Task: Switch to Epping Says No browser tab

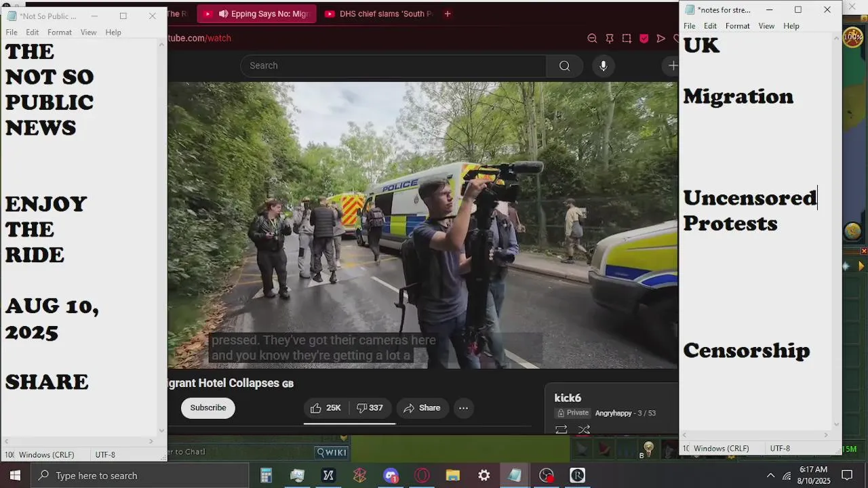Action: click(x=257, y=14)
